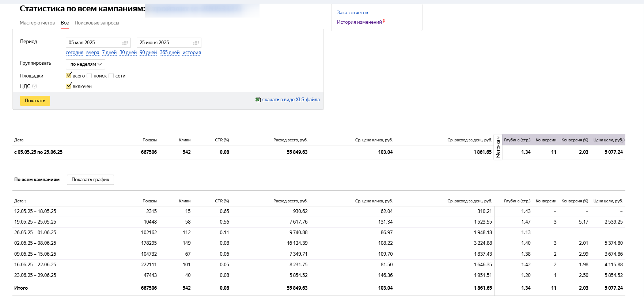Sort lower table by Клики column header

(185, 201)
